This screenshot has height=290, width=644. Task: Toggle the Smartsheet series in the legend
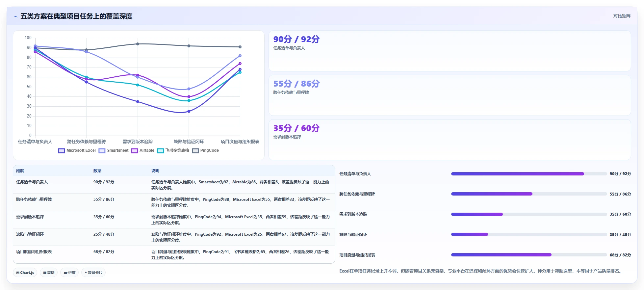[x=114, y=150]
